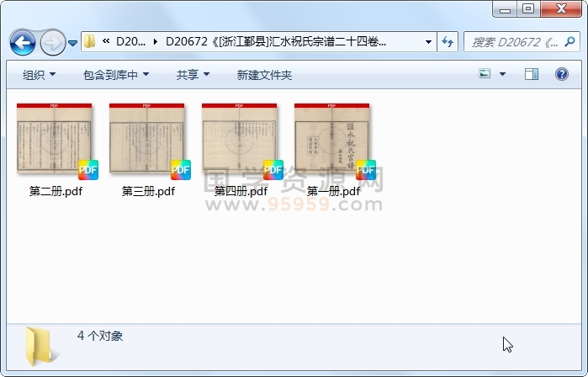The height and width of the screenshot is (377, 588).
Task: Click the PDF badge on 第三册.pdf
Action: point(180,170)
